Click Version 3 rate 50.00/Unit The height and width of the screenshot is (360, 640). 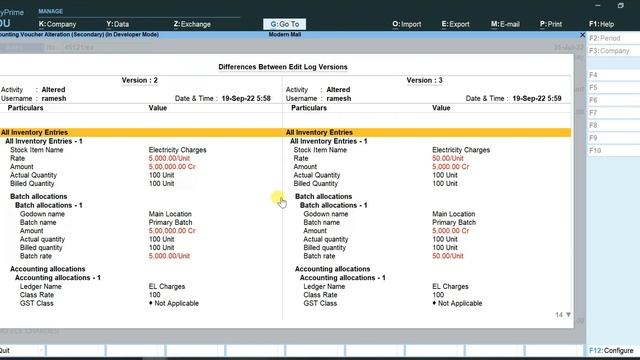[448, 158]
